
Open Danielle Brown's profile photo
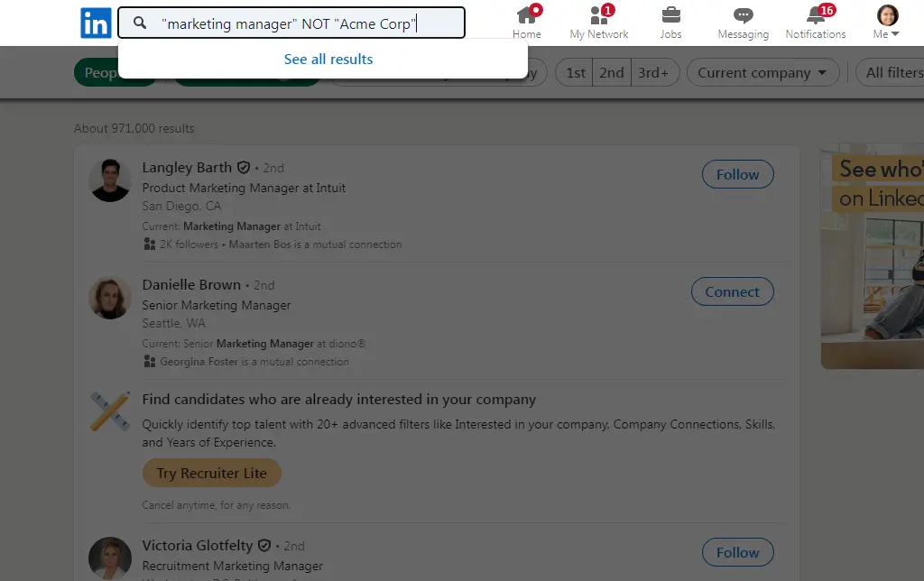pos(109,298)
